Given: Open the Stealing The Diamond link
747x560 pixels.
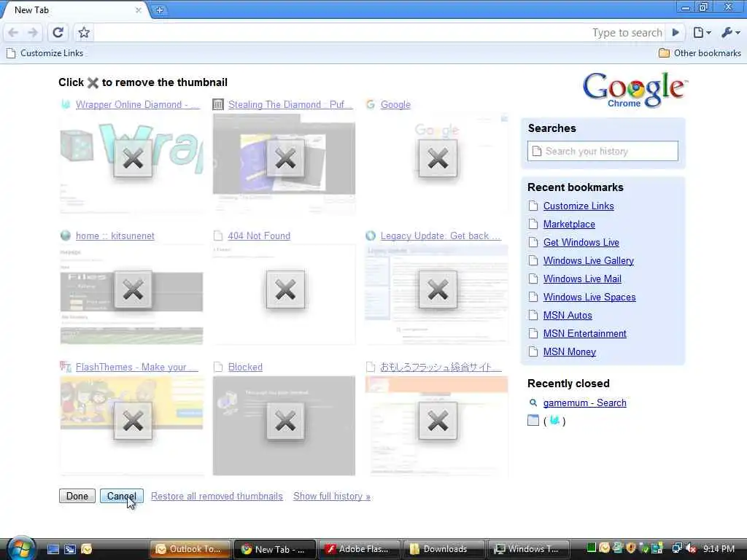Looking at the screenshot, I should tap(290, 105).
